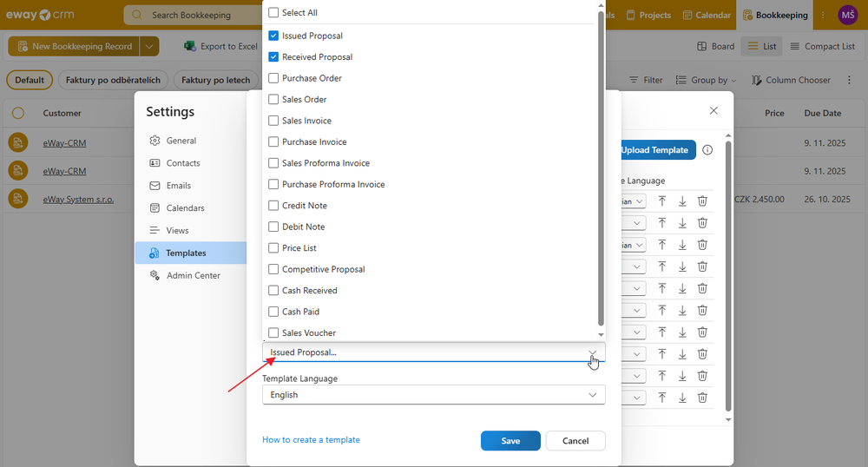This screenshot has width=868, height=467.
Task: Click move-down arrow in first template row
Action: tap(682, 201)
